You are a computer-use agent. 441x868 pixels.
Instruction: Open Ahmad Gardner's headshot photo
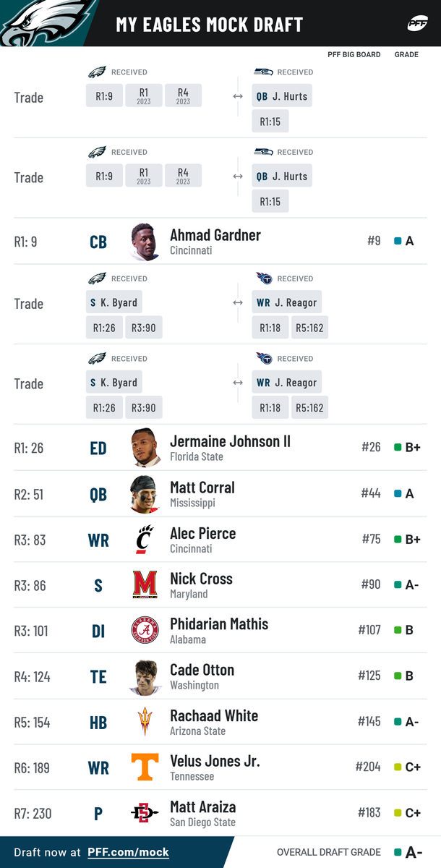point(145,242)
